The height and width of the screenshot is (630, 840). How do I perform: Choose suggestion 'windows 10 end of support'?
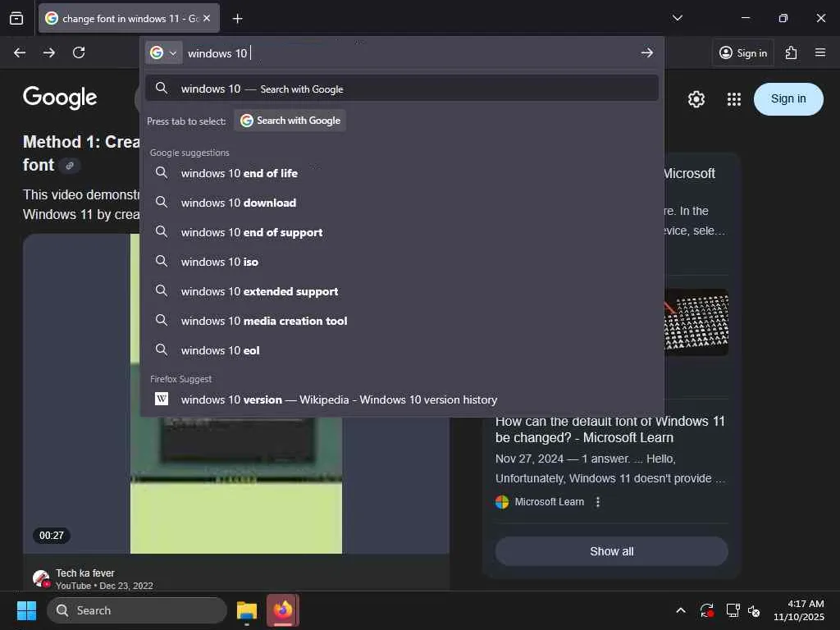402,232
